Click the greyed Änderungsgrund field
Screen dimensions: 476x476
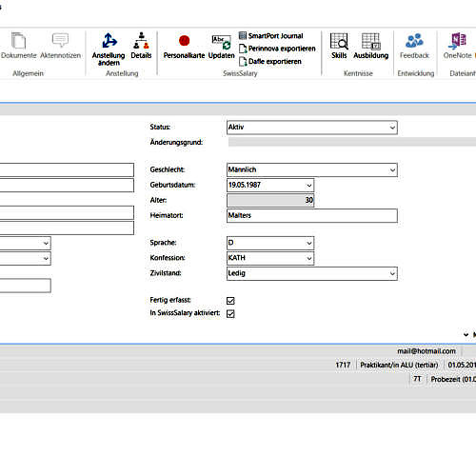point(352,142)
